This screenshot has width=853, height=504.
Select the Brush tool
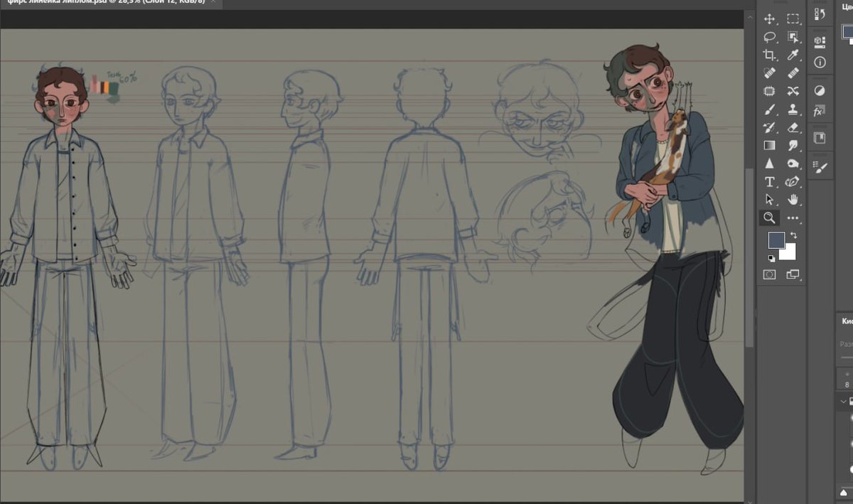point(769,109)
